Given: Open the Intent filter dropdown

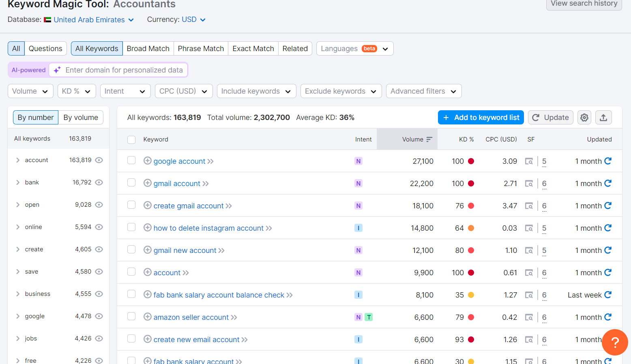Looking at the screenshot, I should [125, 91].
